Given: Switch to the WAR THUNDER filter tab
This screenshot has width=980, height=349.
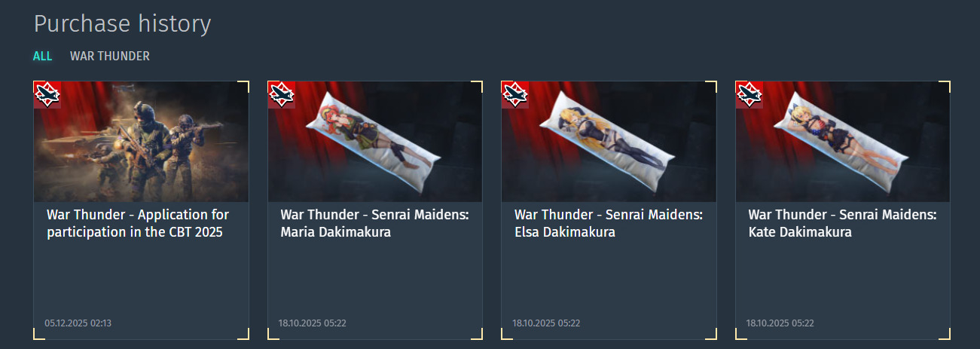Looking at the screenshot, I should 110,57.
